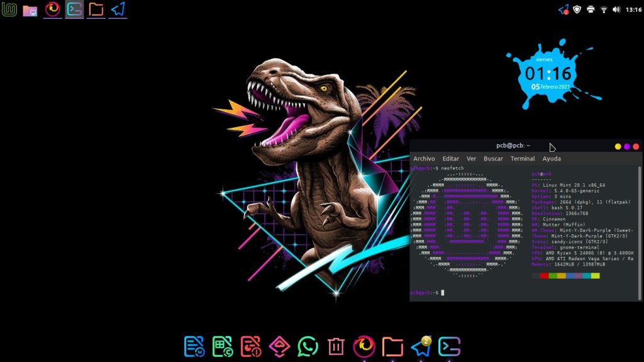Expand the Ver menu

(x=471, y=159)
